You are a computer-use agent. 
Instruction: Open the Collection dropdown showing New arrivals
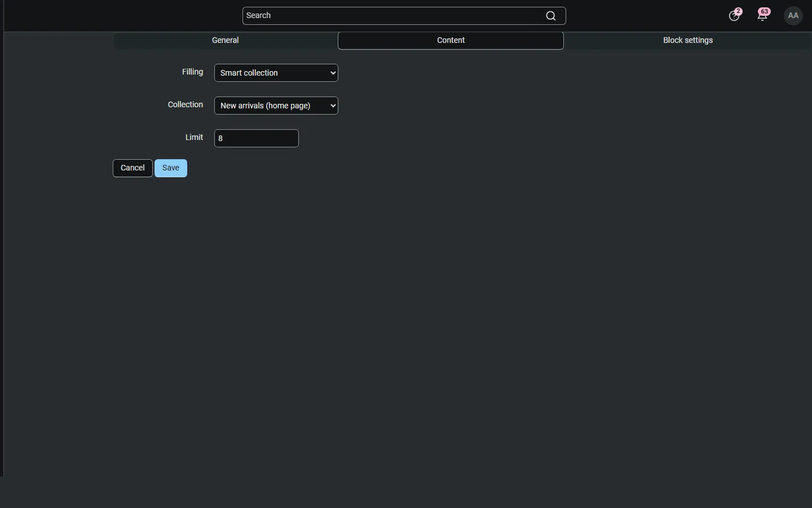point(276,106)
